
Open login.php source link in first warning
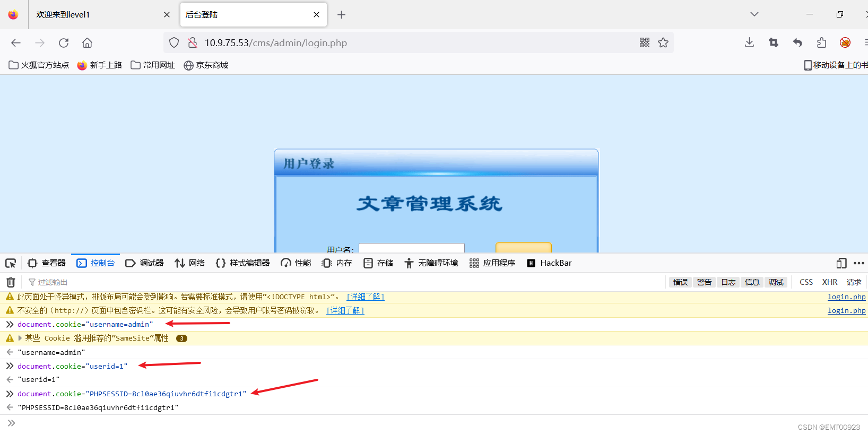pyautogui.click(x=846, y=297)
